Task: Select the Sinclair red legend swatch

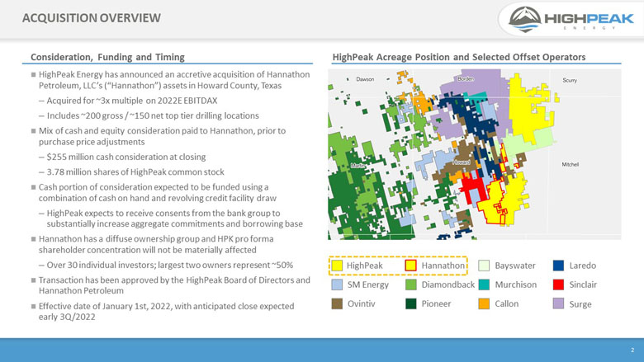Action: [558, 284]
